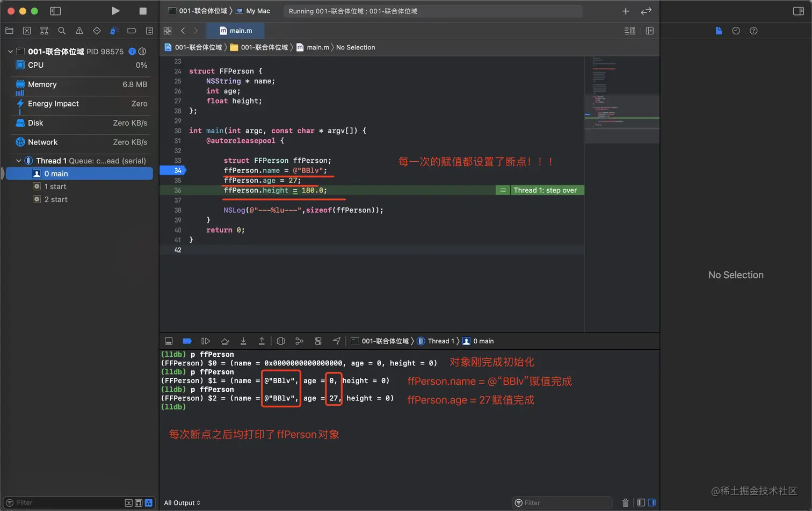812x511 pixels.
Task: Collapse the Thread 1 disclosure arrow
Action: 19,161
